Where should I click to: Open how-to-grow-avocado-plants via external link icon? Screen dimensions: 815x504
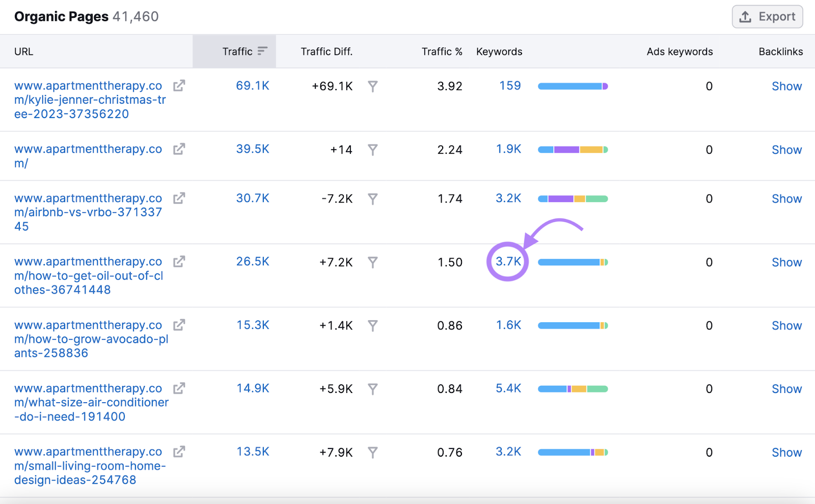pos(178,325)
